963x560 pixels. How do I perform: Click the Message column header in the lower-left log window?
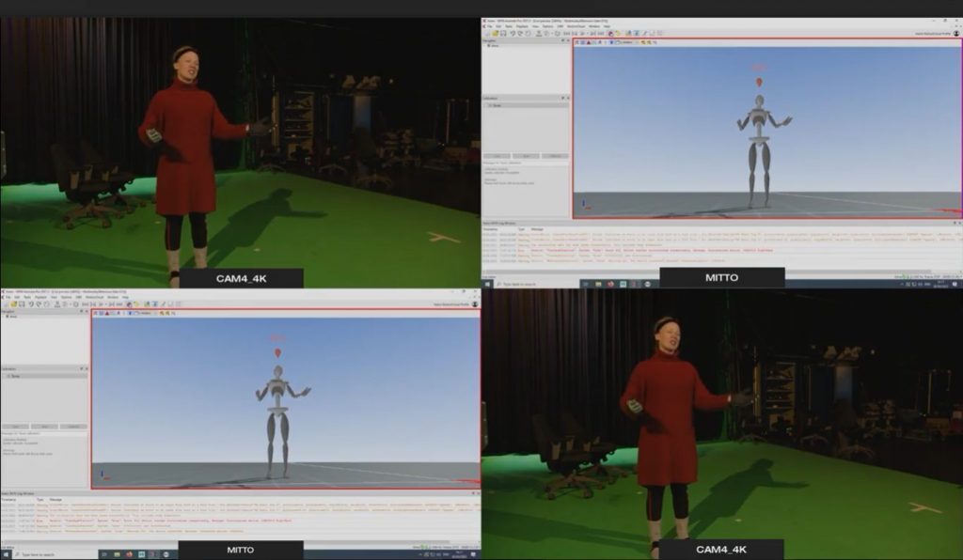[55, 500]
